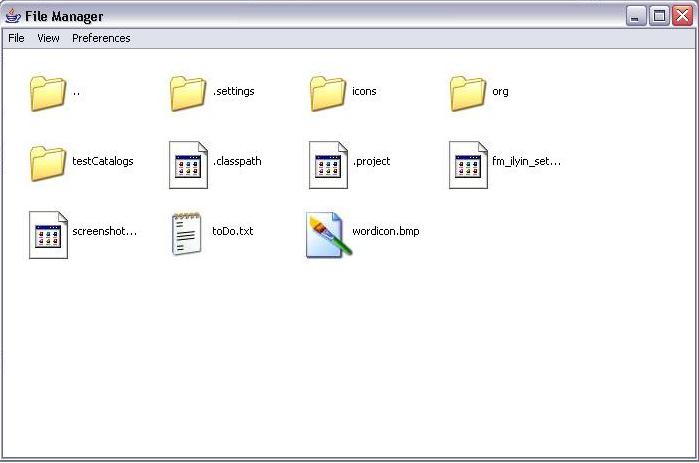This screenshot has width=699, height=463.
Task: Click the '..' parent directory label
Action: [76, 93]
